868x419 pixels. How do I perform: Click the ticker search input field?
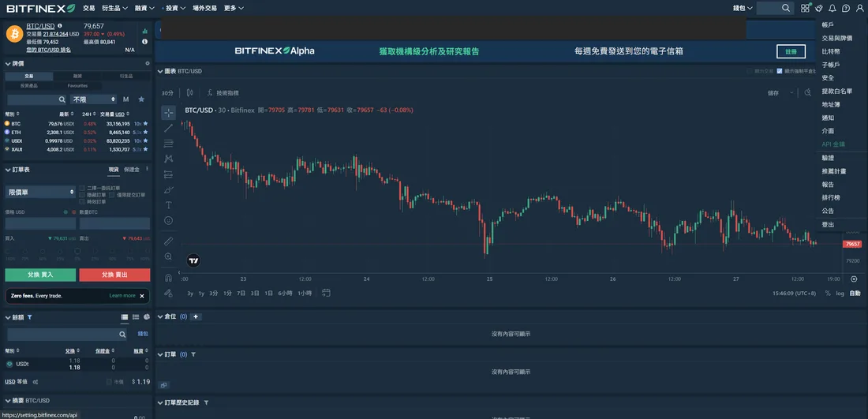tap(37, 99)
